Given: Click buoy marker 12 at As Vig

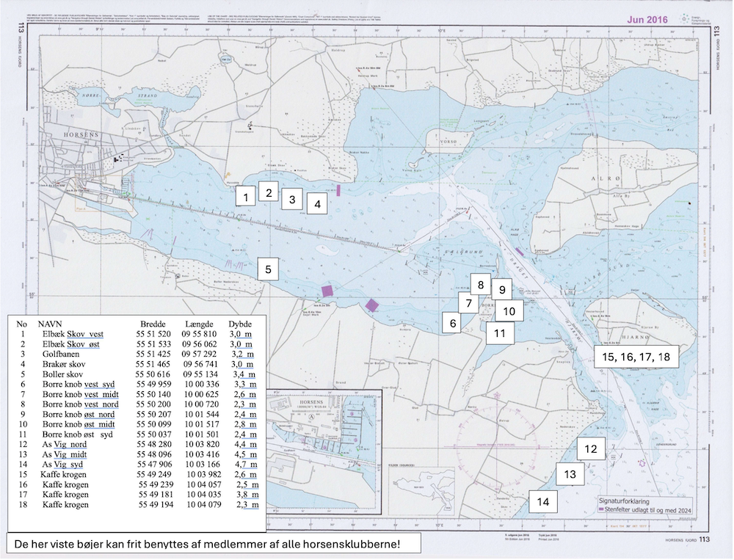Looking at the screenshot, I should click(x=591, y=448).
